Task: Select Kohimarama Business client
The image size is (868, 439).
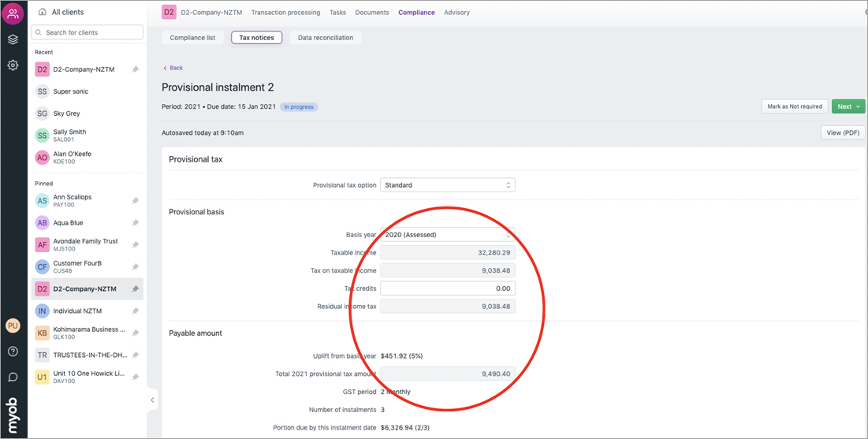Action: (87, 333)
